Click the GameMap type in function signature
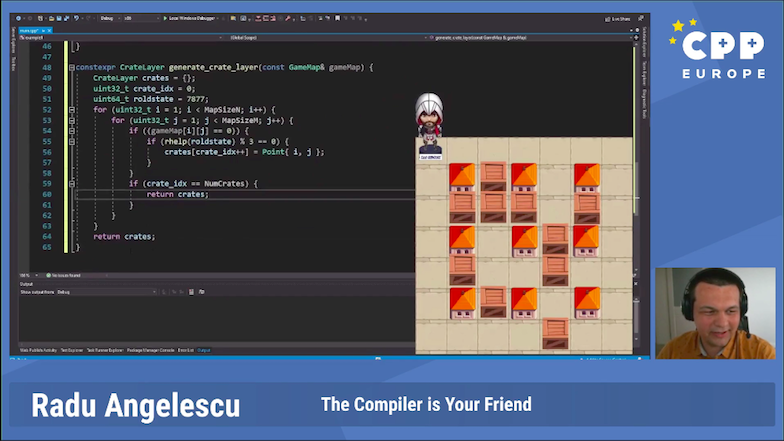The width and height of the screenshot is (784, 441). (x=306, y=67)
